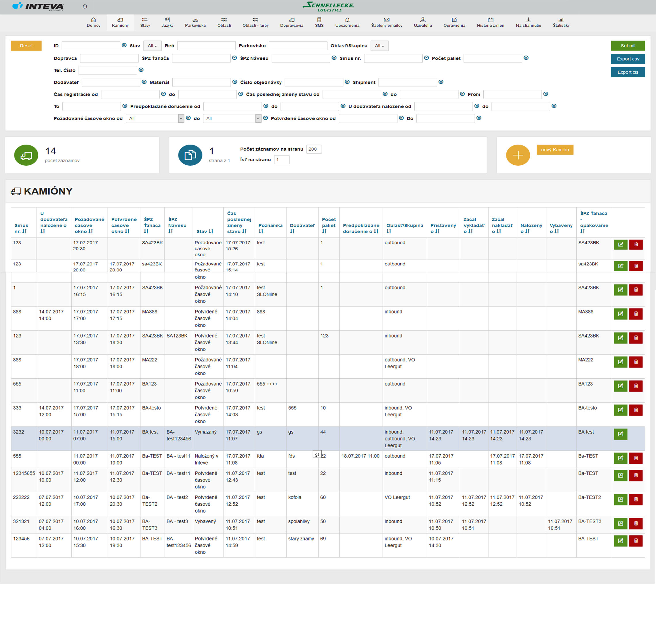Edit the deleted 3232 truck row
Screen dimensions: 656x644
620,434
